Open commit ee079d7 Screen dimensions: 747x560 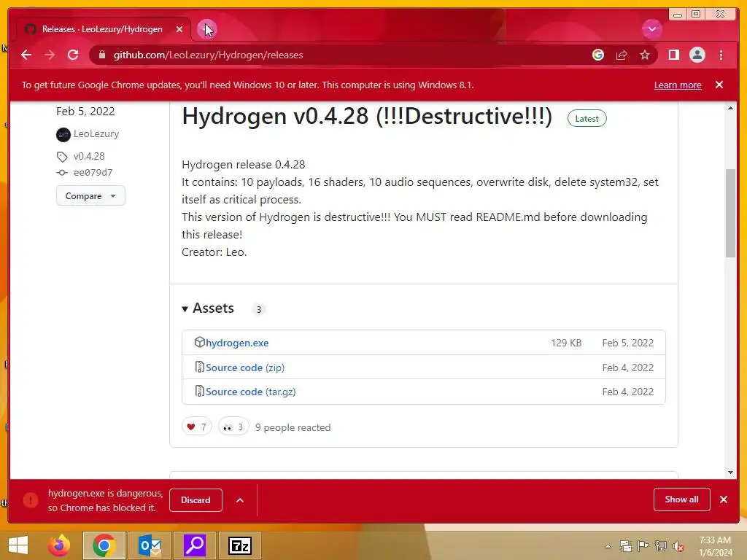point(93,172)
